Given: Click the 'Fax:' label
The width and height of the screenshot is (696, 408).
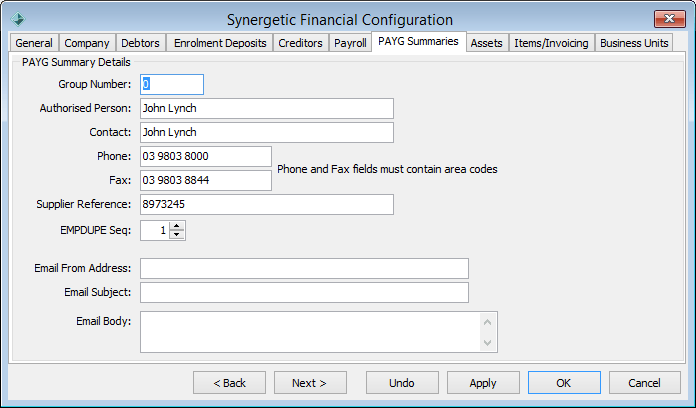Looking at the screenshot, I should (120, 180).
